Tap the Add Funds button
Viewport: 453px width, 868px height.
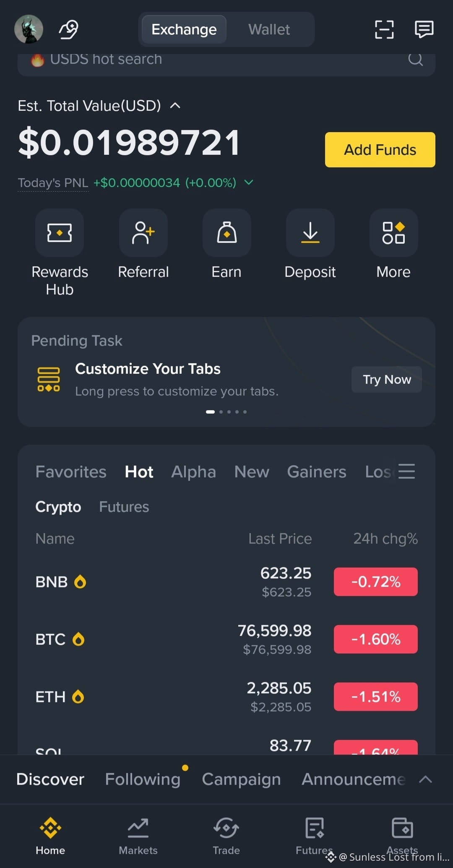coord(380,150)
